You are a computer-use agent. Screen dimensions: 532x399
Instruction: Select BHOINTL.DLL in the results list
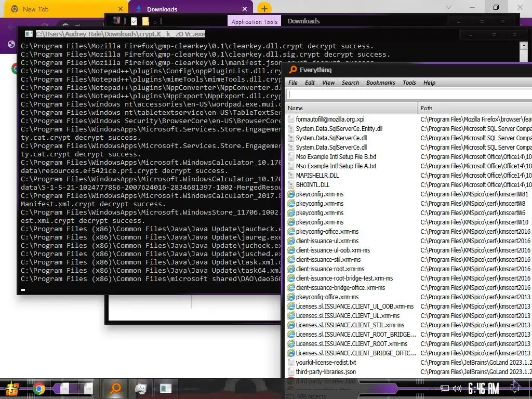[312, 185]
